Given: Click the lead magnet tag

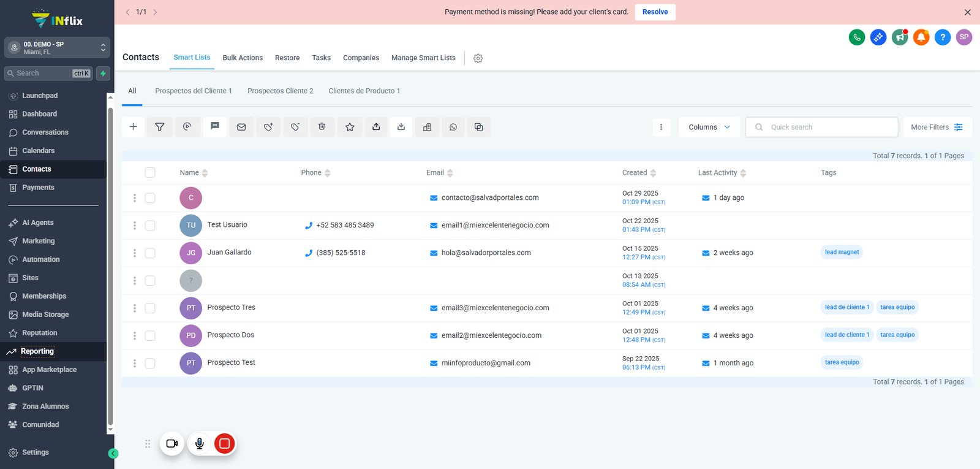Looking at the screenshot, I should point(842,252).
